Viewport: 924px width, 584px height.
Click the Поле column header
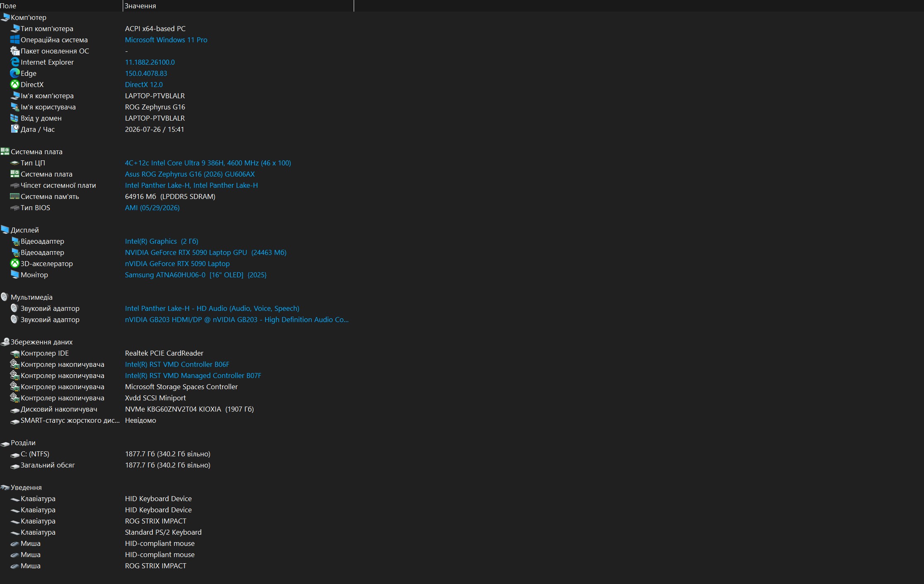pyautogui.click(x=61, y=6)
